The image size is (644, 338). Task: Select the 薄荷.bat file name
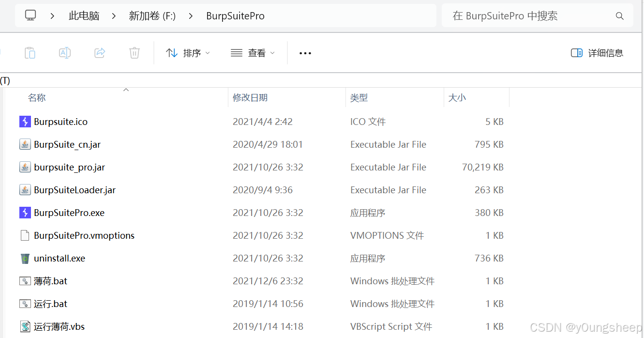51,281
